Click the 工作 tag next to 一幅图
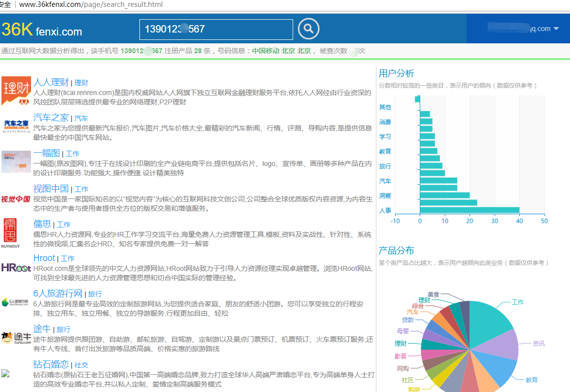Image resolution: width=570 pixels, height=392 pixels. click(72, 154)
